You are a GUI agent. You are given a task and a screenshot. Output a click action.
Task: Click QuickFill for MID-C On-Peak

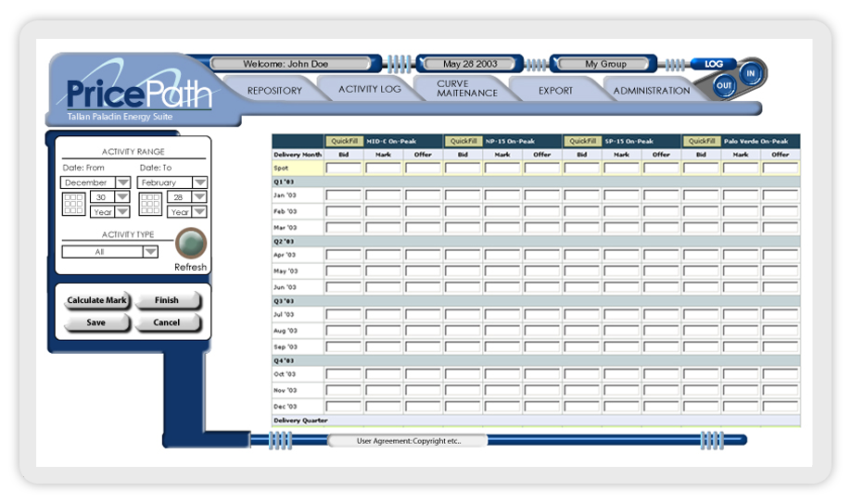(x=344, y=141)
